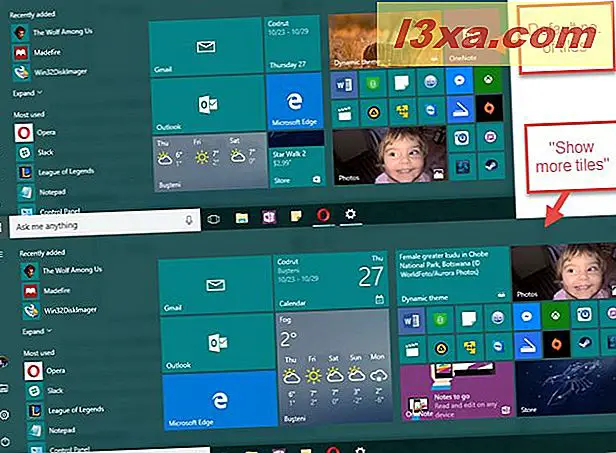Open the Camera tile in the lower Start menu
The height and width of the screenshot is (453, 616).
584,314
